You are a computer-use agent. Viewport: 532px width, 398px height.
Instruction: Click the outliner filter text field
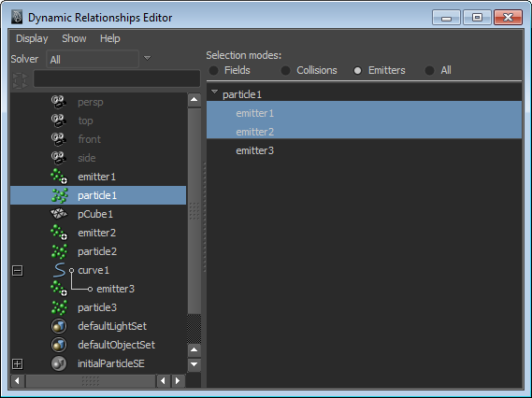(x=117, y=78)
